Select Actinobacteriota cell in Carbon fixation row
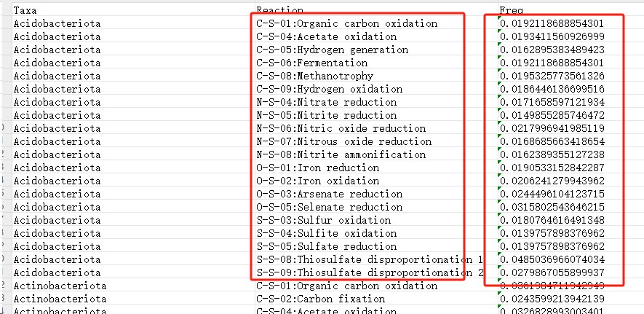644x314 pixels. (x=60, y=299)
